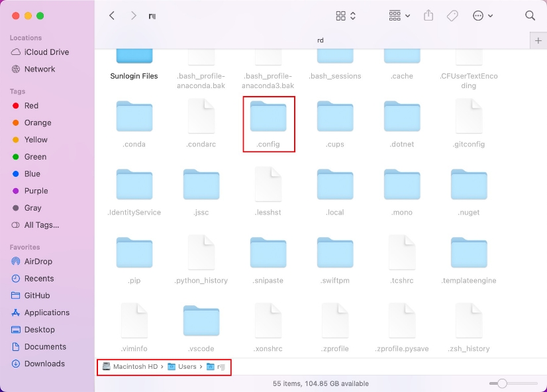Click the Edit Tags toolbar icon
The height and width of the screenshot is (392, 547).
click(452, 15)
